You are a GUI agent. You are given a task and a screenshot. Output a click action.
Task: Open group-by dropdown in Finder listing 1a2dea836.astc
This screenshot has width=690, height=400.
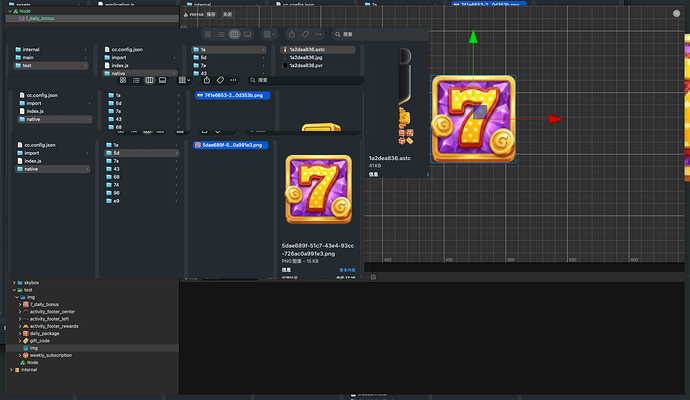tap(269, 34)
